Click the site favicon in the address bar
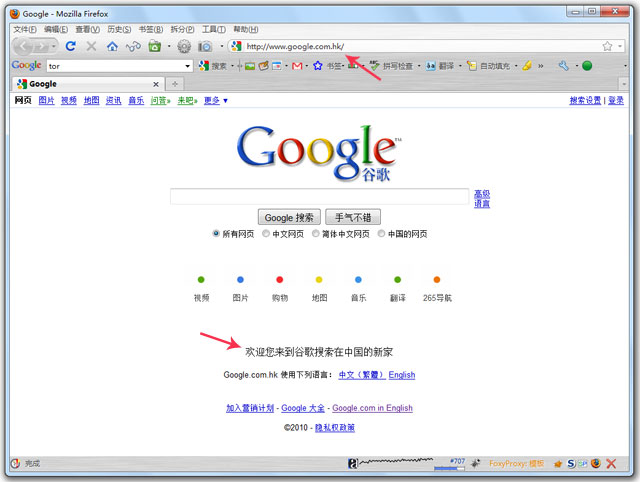This screenshot has height=482, width=640. tap(236, 46)
